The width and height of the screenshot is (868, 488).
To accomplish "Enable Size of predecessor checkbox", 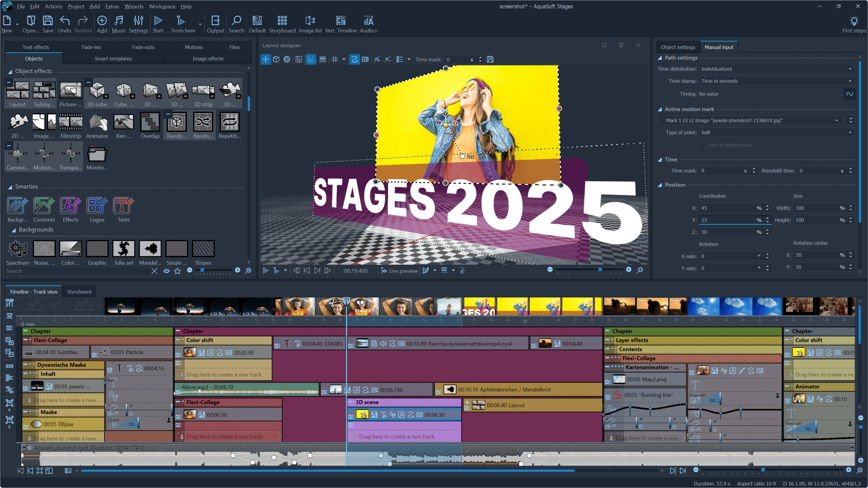I will [x=703, y=145].
